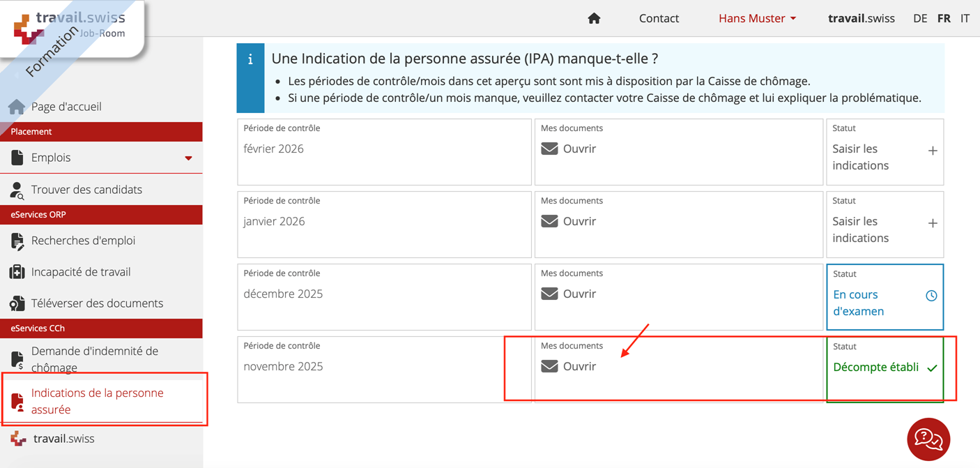980x468 pixels.
Task: Click the travail.swiss Job-Room logo
Action: tap(70, 26)
